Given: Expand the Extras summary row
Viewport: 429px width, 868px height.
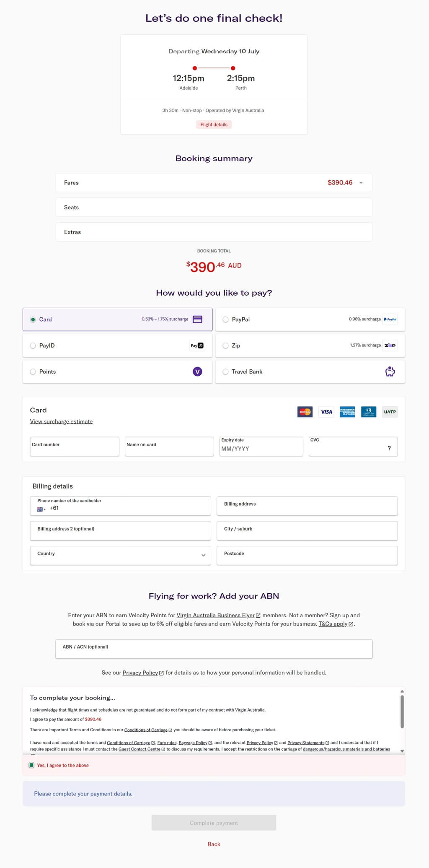Looking at the screenshot, I should tap(214, 232).
